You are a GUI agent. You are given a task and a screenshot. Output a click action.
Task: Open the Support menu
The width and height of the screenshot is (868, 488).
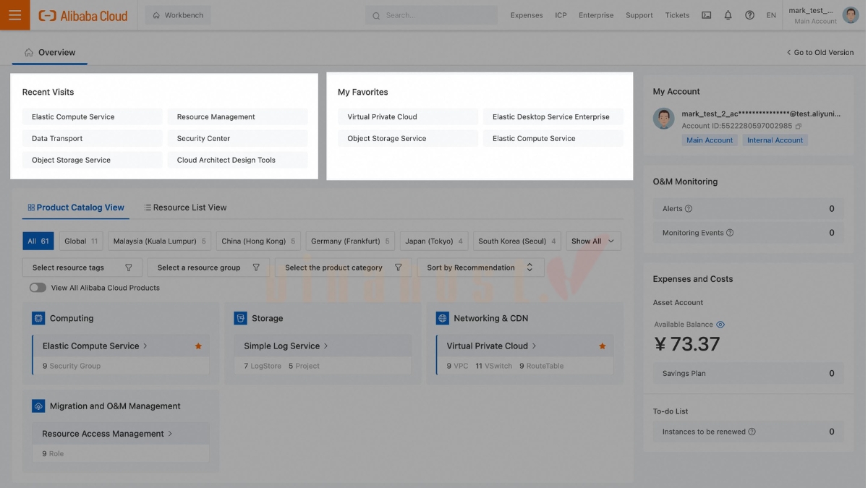(639, 15)
